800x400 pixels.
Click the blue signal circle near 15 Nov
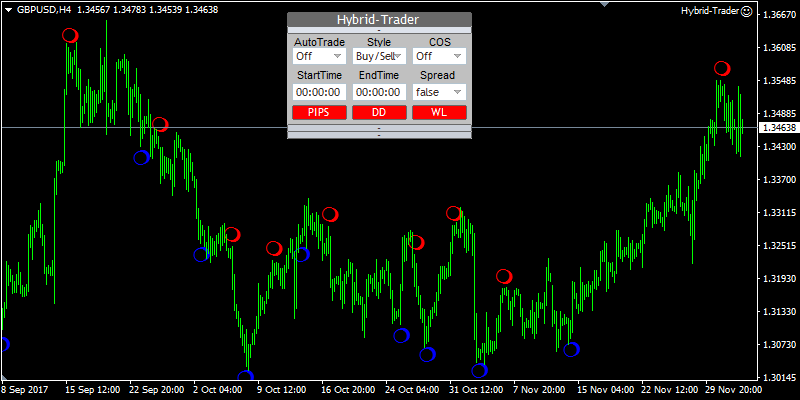[571, 349]
